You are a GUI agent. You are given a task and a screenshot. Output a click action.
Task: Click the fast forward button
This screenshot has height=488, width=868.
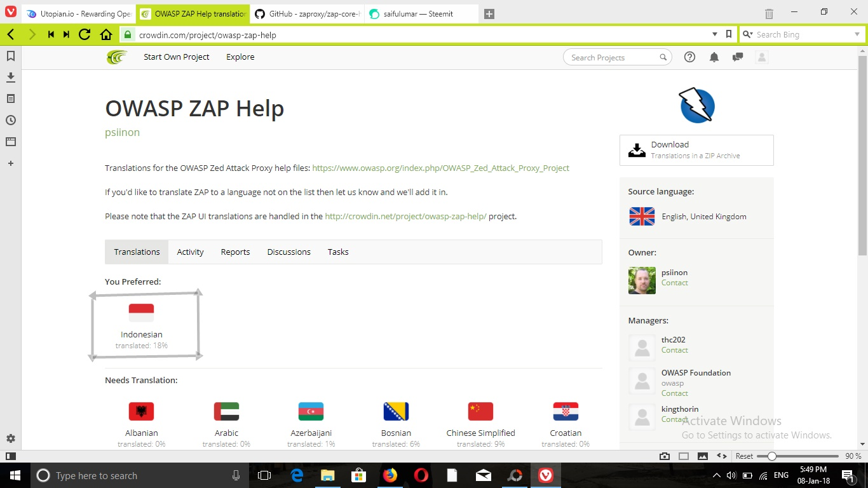(67, 35)
